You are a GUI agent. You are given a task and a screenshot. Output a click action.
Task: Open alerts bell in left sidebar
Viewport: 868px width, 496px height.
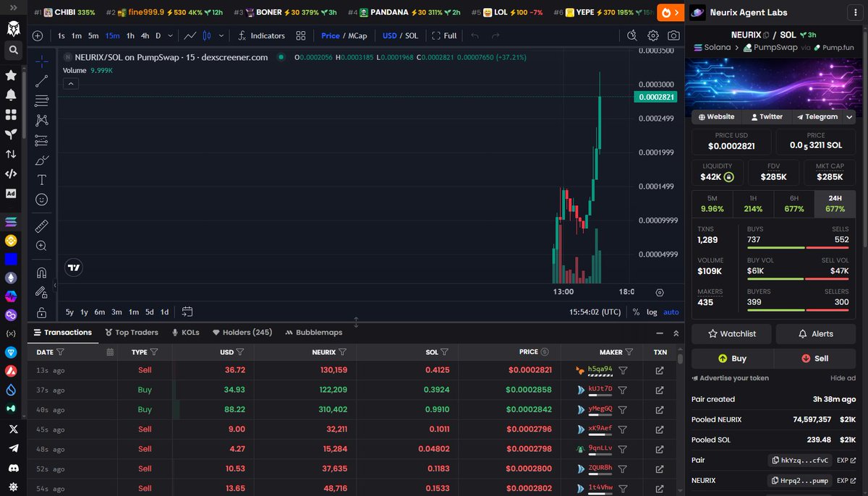tap(11, 95)
